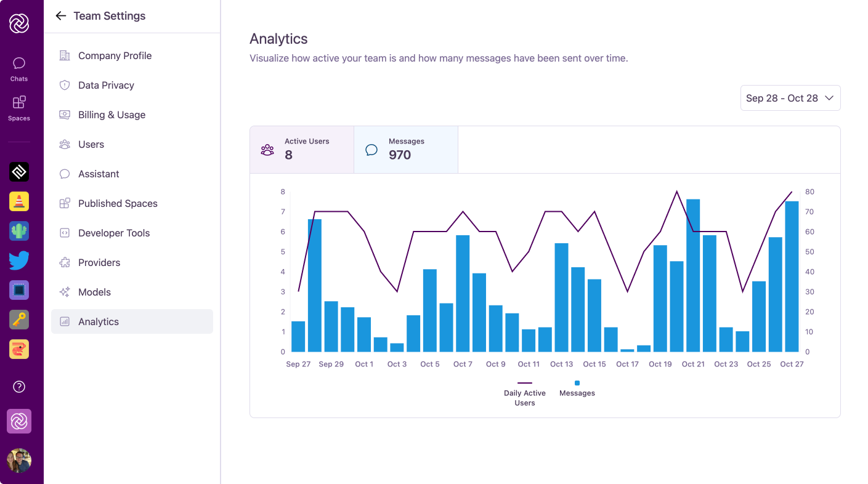Select the Active Users stat card
The width and height of the screenshot is (868, 484).
coord(301,149)
